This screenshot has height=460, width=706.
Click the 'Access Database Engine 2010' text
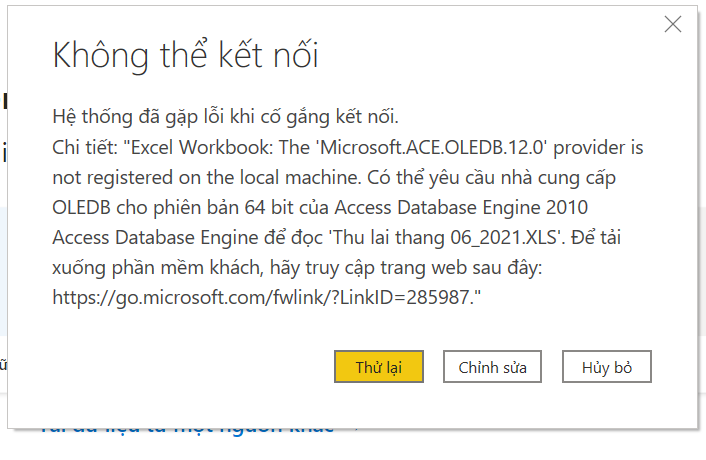click(x=461, y=207)
